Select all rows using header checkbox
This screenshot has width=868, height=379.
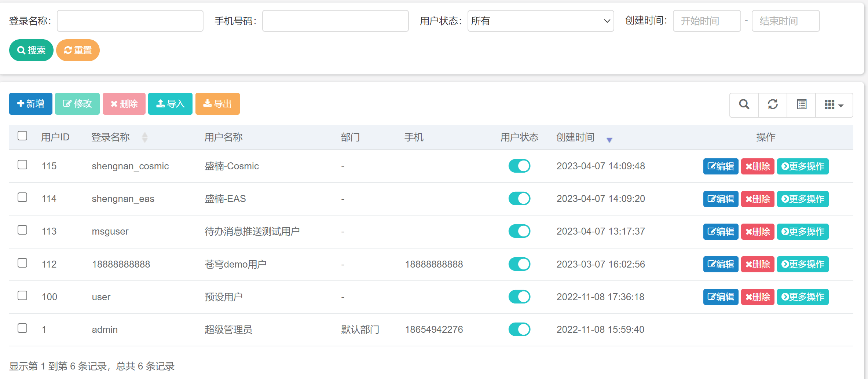click(22, 136)
